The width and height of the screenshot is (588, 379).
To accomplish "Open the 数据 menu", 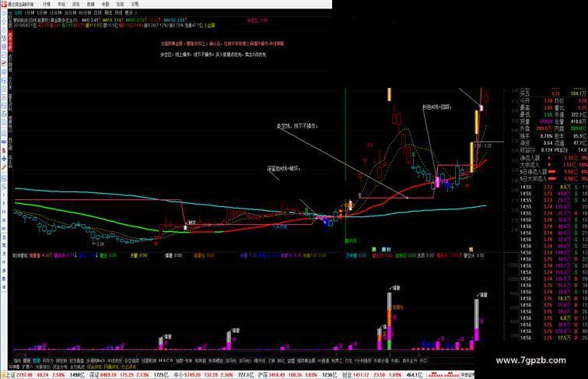I will (x=90, y=4).
